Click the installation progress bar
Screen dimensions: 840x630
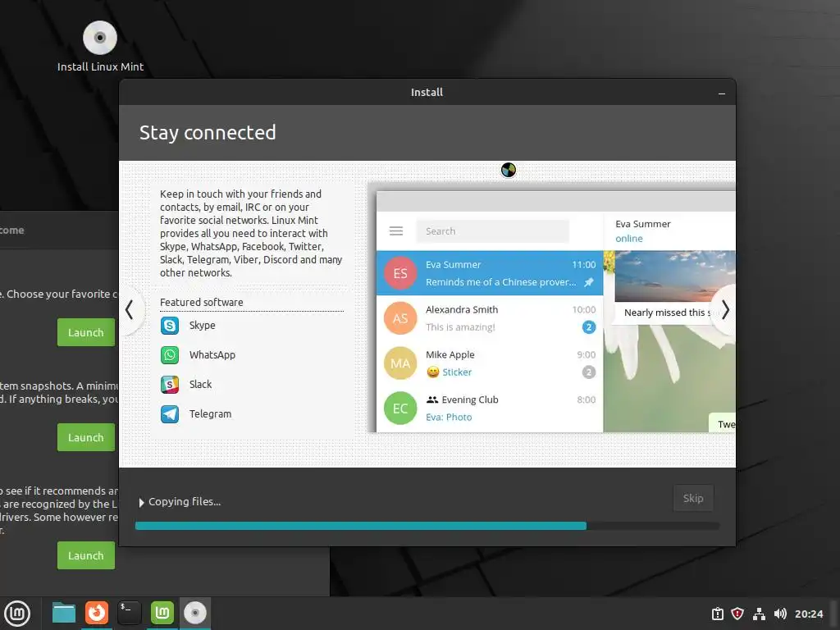(x=427, y=526)
